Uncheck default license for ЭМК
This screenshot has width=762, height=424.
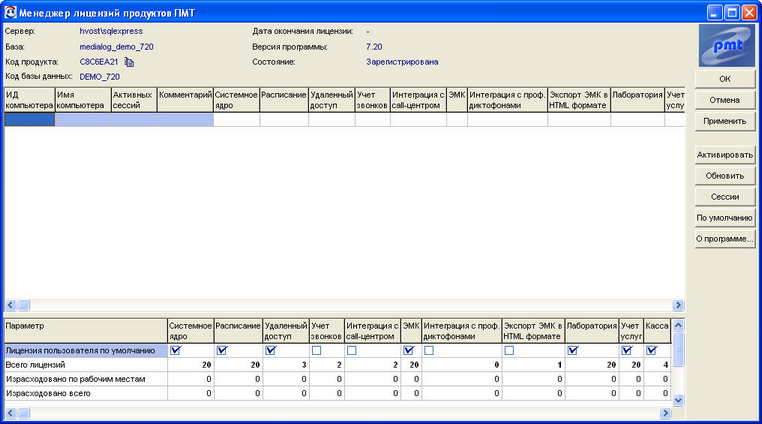pyautogui.click(x=409, y=350)
